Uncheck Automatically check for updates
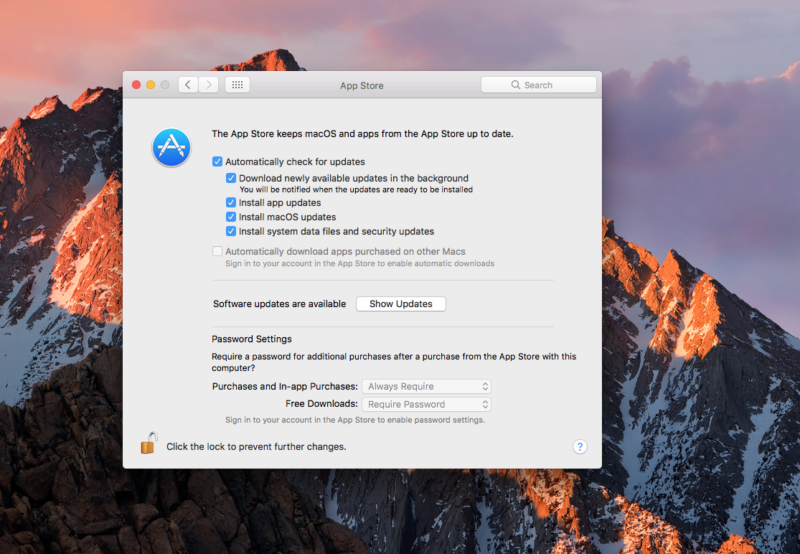 pyautogui.click(x=217, y=162)
